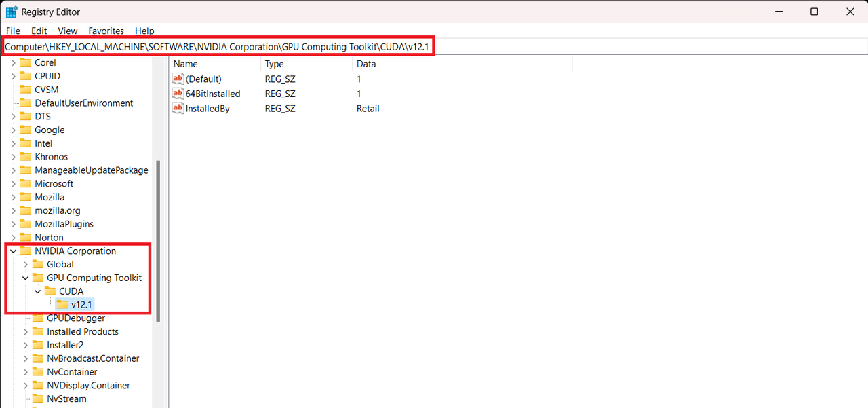Image resolution: width=868 pixels, height=408 pixels.
Task: Select the DefaultUserEnvironment folder icon
Action: point(26,103)
